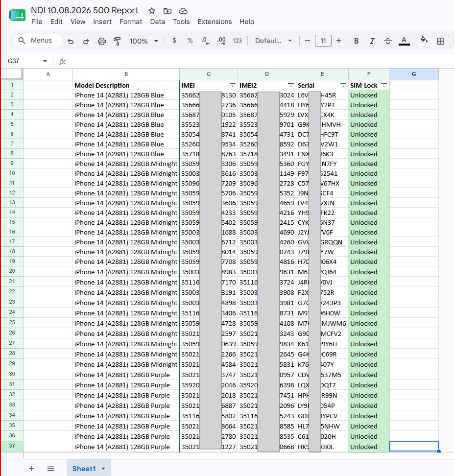Select row 1 header
Viewport: 454px width, 476px height.
point(12,85)
